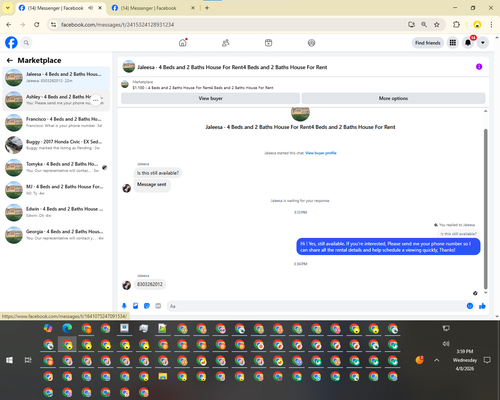This screenshot has height=400, width=500.
Task: Open Task View on the taskbar
Action: pos(28,360)
